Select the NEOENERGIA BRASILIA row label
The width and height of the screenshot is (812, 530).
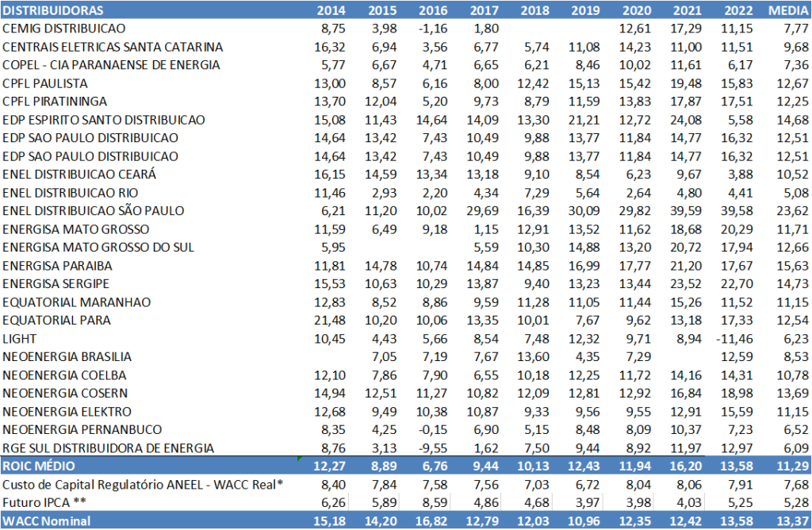pos(67,357)
